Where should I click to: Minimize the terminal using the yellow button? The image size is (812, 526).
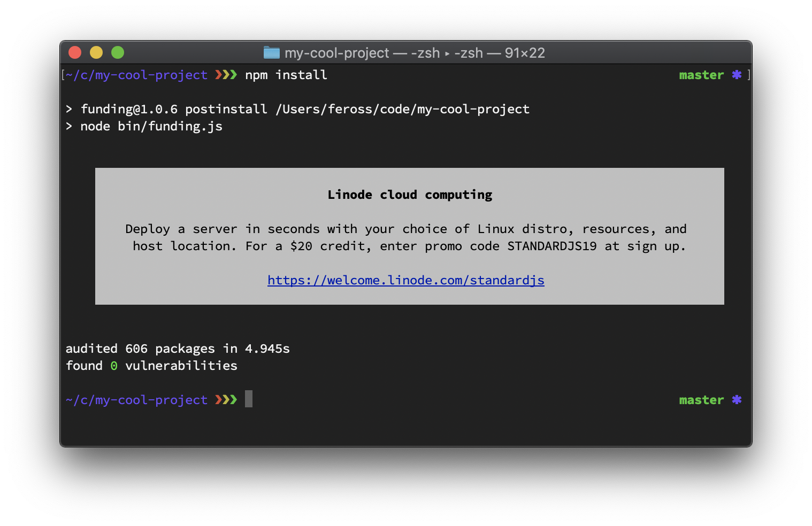[96, 52]
